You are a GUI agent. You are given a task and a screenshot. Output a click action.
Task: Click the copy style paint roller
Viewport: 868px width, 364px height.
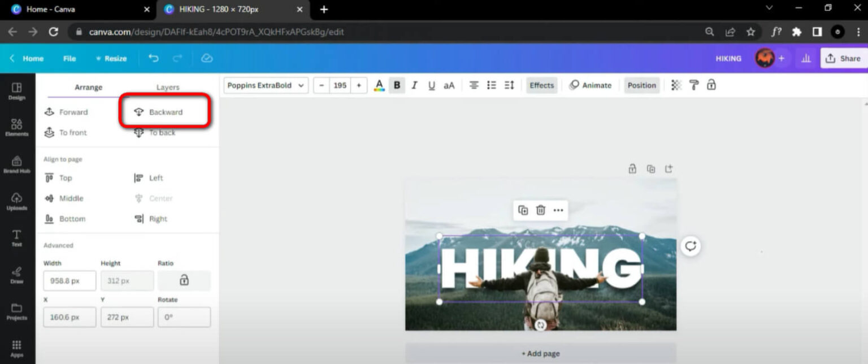(x=694, y=85)
